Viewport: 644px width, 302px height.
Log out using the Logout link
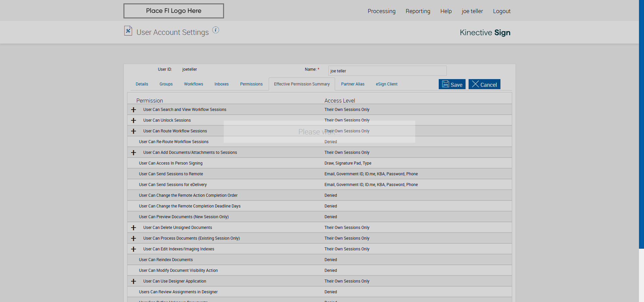point(501,11)
